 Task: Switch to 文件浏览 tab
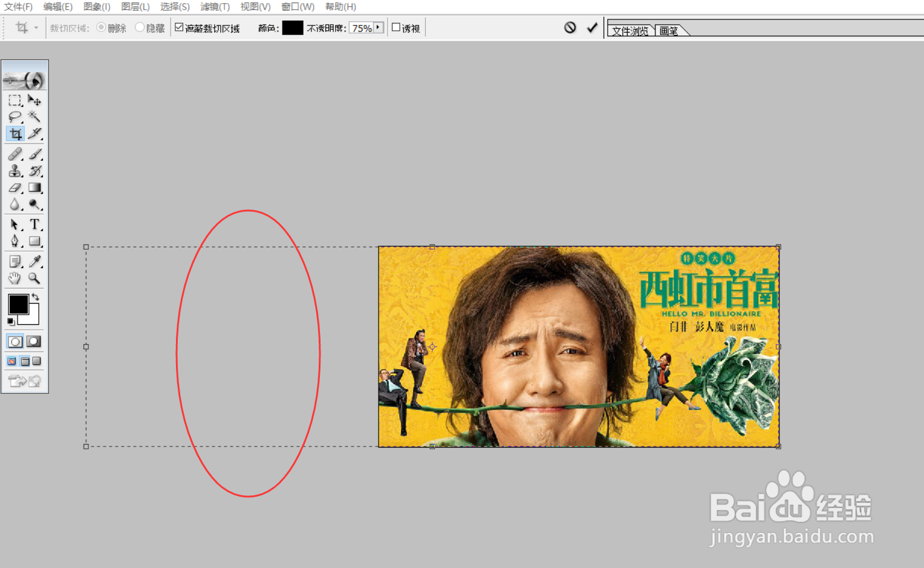[630, 31]
